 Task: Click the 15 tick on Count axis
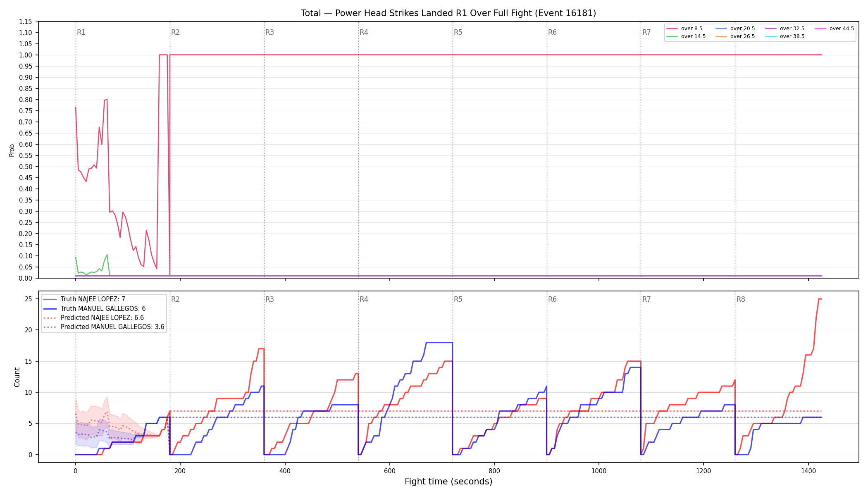click(x=29, y=362)
